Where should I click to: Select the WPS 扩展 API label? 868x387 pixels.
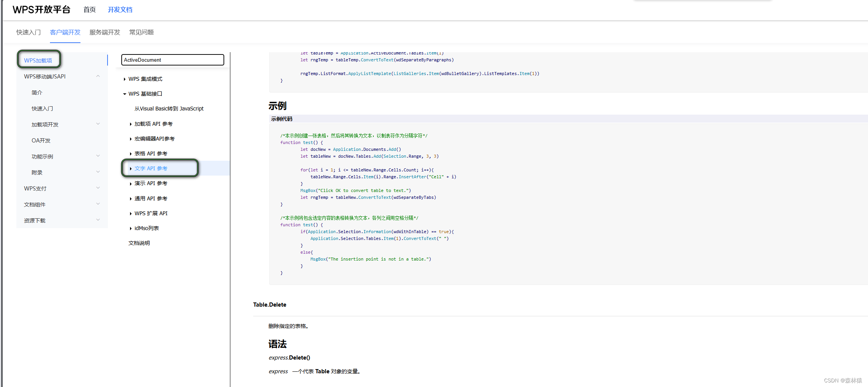point(151,213)
